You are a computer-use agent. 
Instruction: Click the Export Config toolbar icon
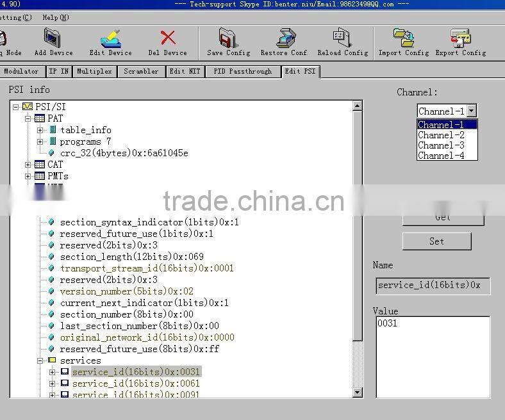point(460,39)
